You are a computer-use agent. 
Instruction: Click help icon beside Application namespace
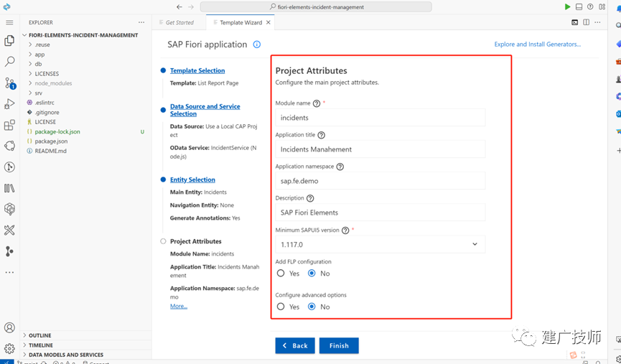340,167
